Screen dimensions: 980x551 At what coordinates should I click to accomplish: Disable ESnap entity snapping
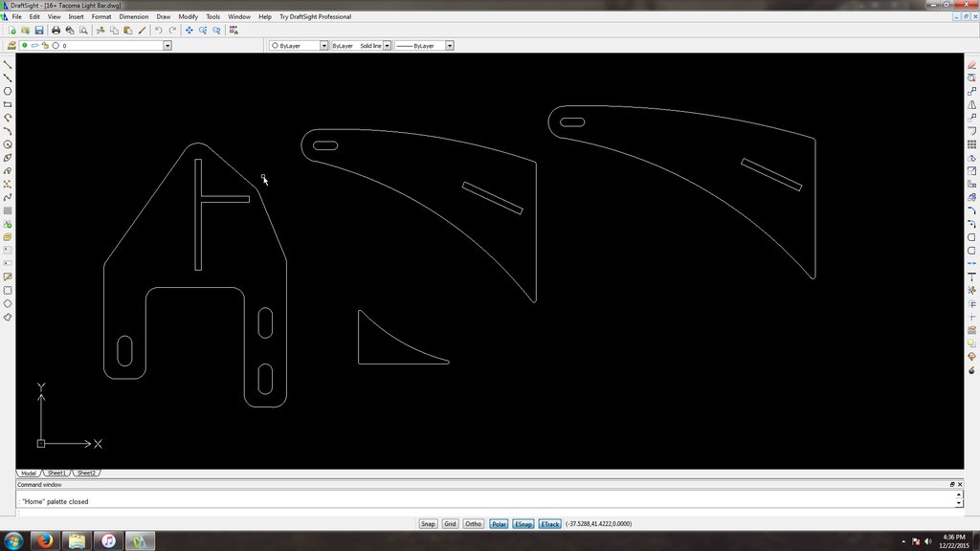[x=523, y=524]
